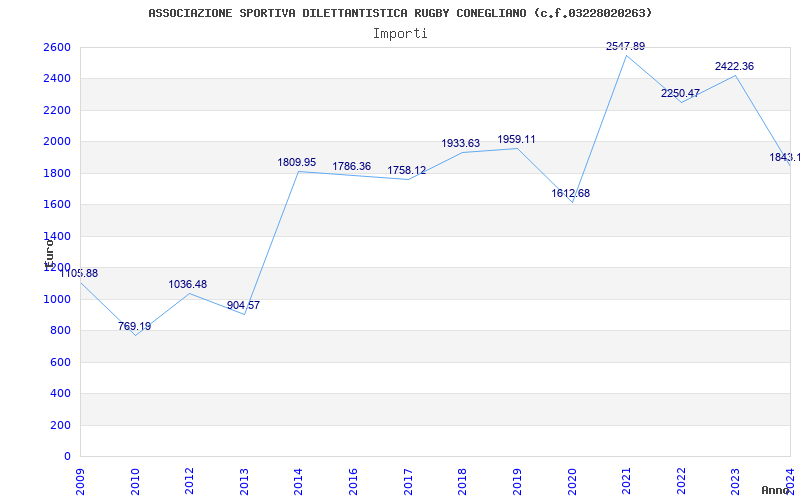Select the 2021 x-axis year label
Image resolution: width=800 pixels, height=500 pixels.
coord(626,482)
